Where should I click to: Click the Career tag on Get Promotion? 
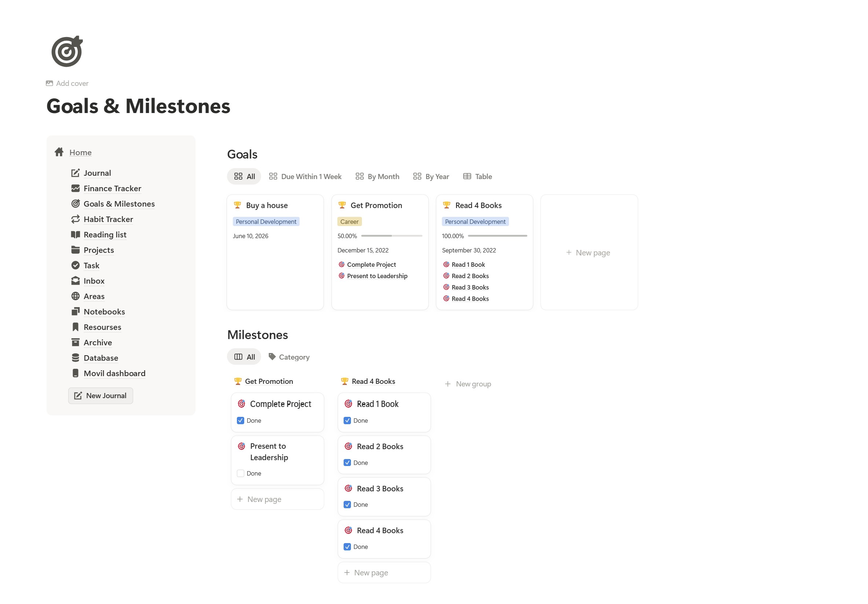click(349, 222)
